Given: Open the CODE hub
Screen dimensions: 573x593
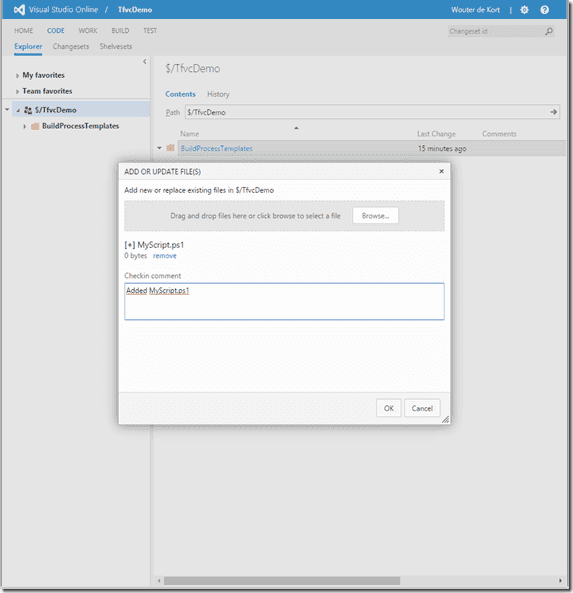Looking at the screenshot, I should (56, 31).
